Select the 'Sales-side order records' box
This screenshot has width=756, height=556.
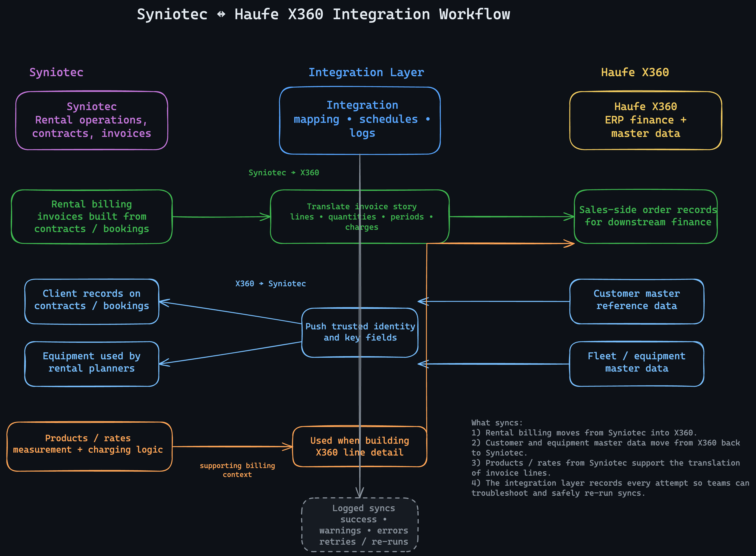[646, 217]
